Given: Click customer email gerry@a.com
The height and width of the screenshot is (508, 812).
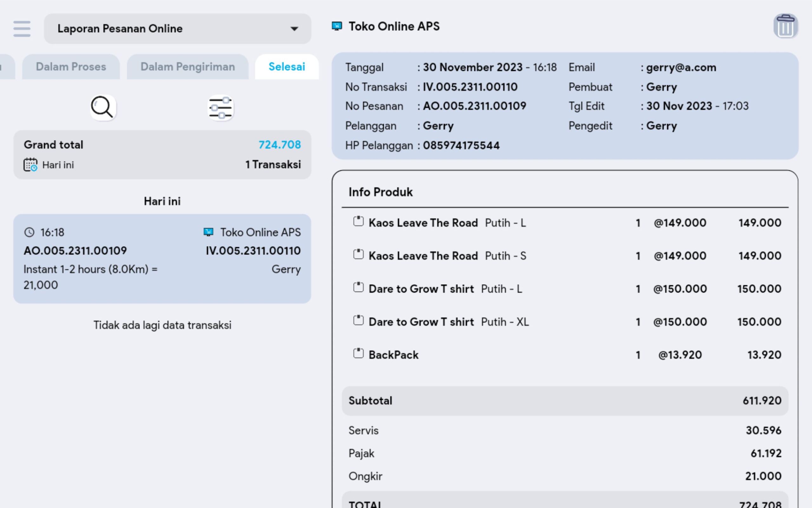Looking at the screenshot, I should 681,68.
